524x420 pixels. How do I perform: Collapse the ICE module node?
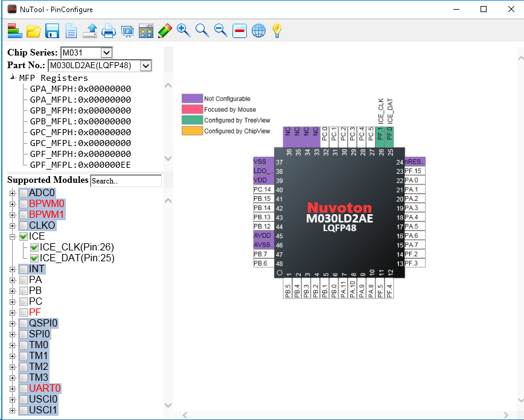click(x=12, y=237)
